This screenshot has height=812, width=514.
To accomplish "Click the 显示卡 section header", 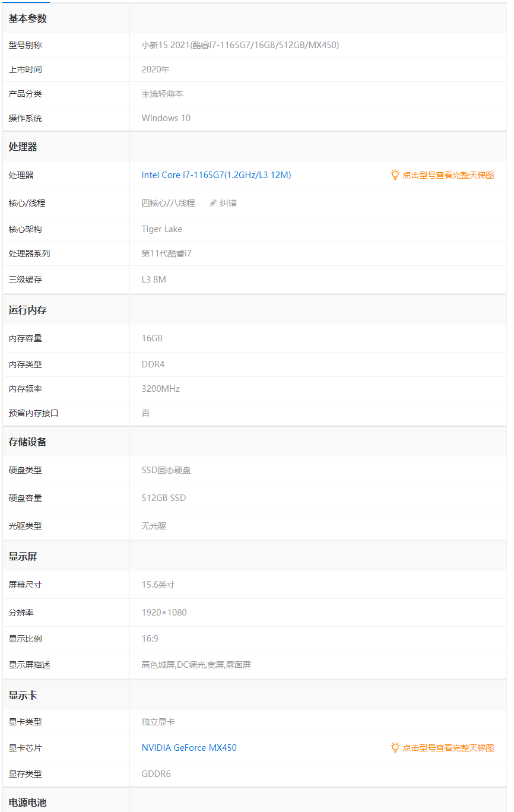I will tap(23, 695).
